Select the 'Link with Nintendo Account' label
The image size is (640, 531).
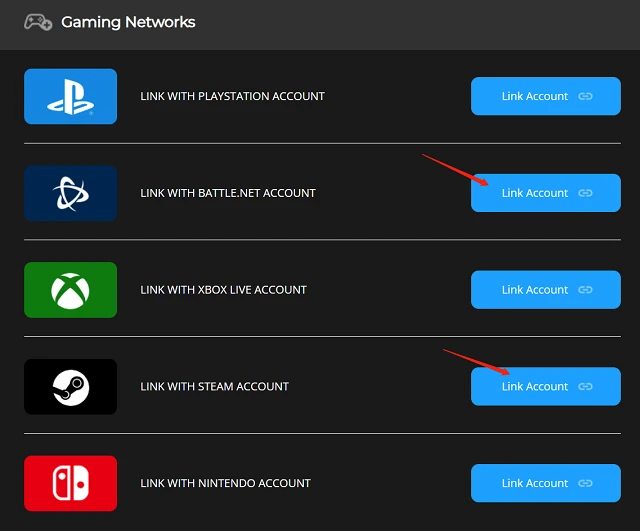click(225, 483)
